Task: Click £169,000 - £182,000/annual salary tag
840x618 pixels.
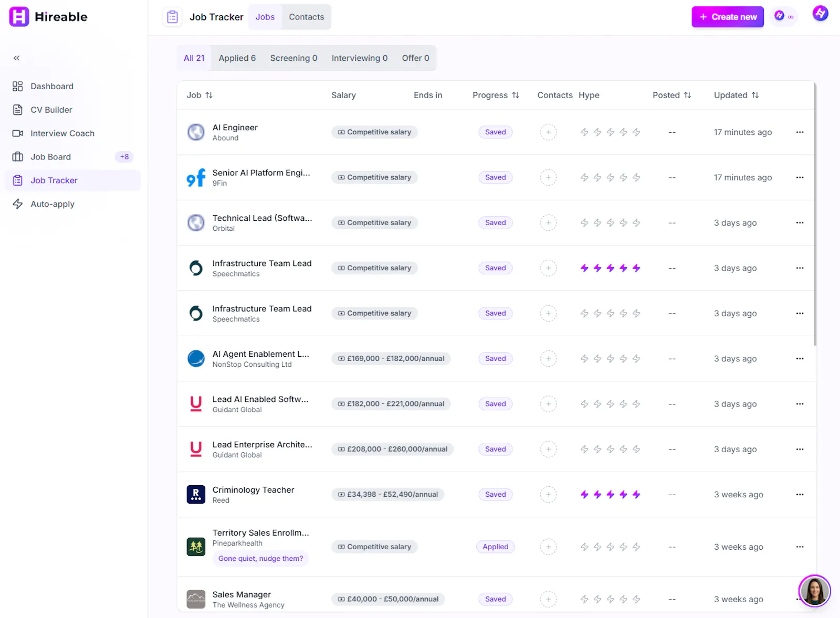Action: (391, 359)
